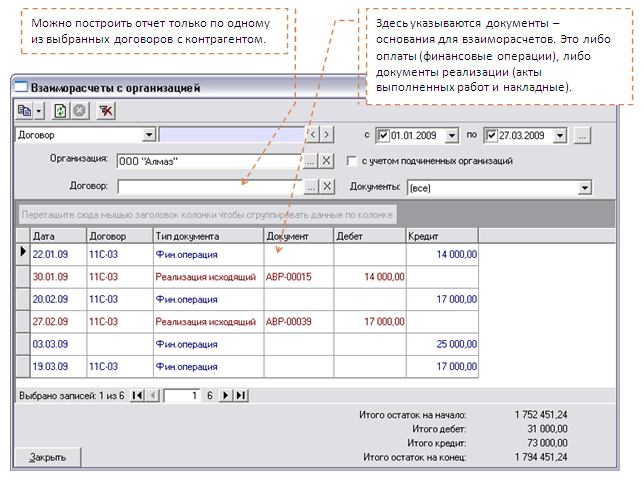Toggle the start date checkbox 01.01.2009
The image size is (644, 481).
tap(383, 135)
